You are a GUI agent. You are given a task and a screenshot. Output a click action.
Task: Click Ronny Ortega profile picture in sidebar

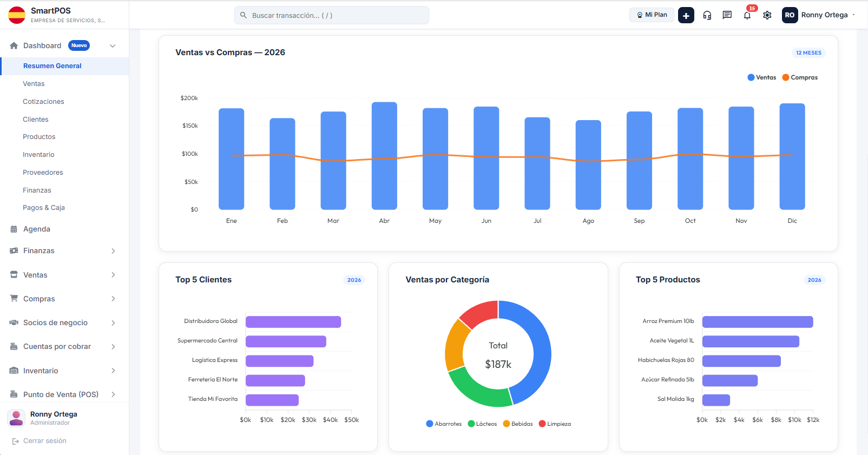coord(16,418)
